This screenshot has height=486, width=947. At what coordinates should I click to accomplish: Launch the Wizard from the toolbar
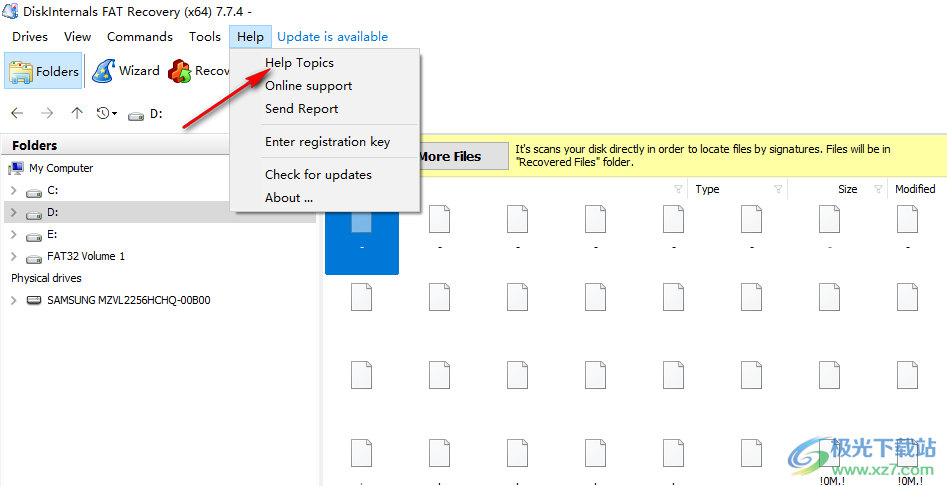(126, 71)
